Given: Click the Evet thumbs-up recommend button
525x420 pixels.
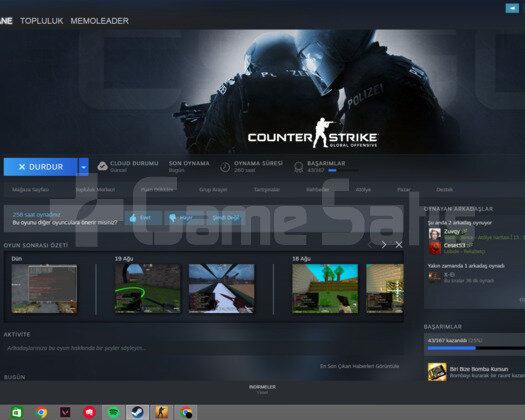Looking at the screenshot, I should (143, 218).
